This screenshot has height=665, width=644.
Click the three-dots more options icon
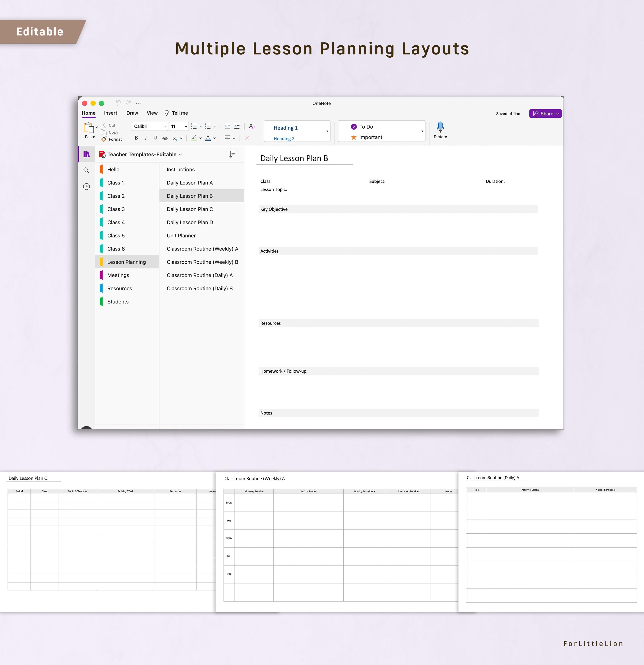138,103
